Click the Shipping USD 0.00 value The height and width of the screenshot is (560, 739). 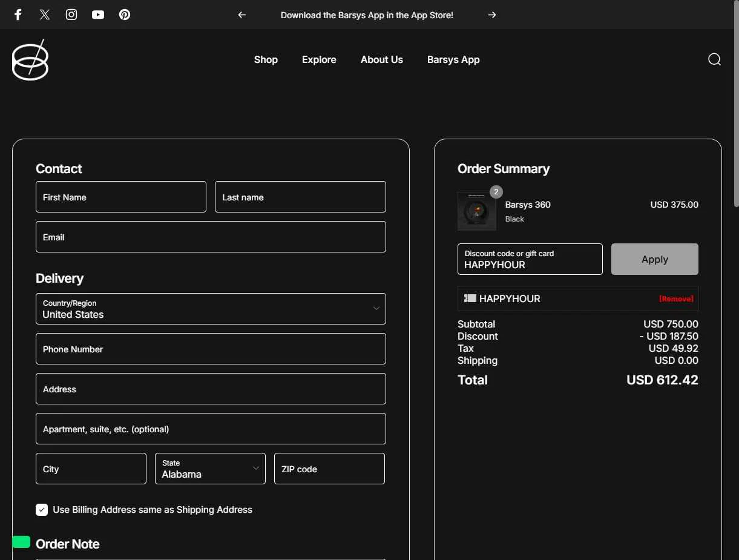tap(676, 360)
